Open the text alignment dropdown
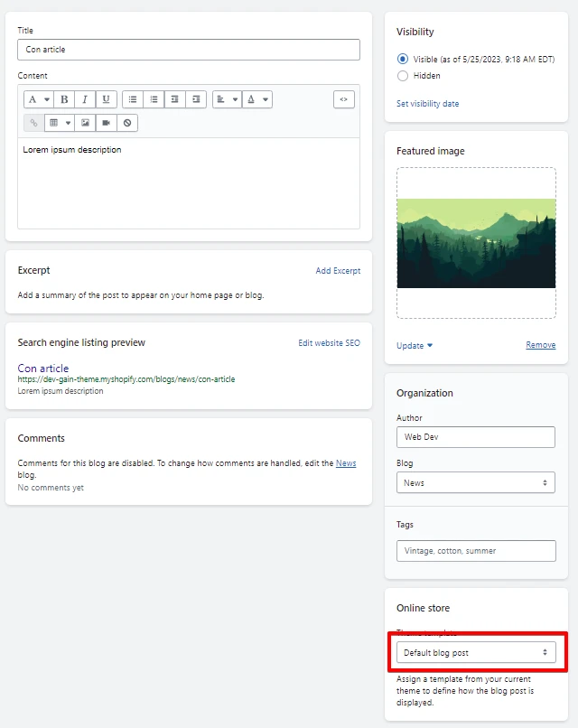The width and height of the screenshot is (578, 728). pos(227,99)
